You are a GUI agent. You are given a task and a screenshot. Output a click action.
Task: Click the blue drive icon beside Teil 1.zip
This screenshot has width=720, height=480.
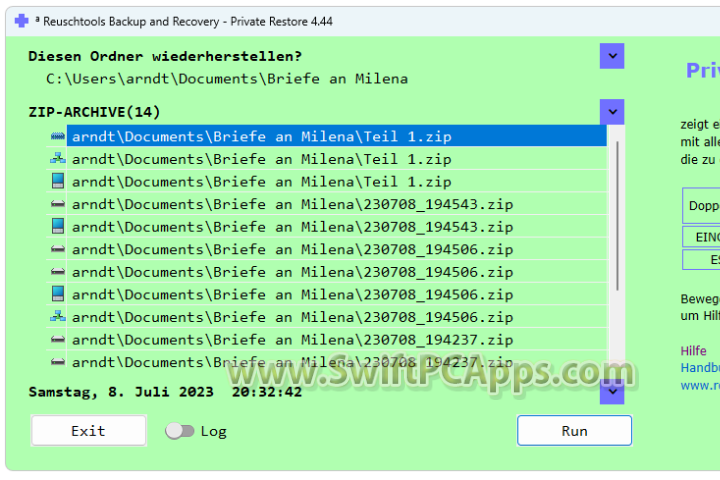tap(58, 181)
